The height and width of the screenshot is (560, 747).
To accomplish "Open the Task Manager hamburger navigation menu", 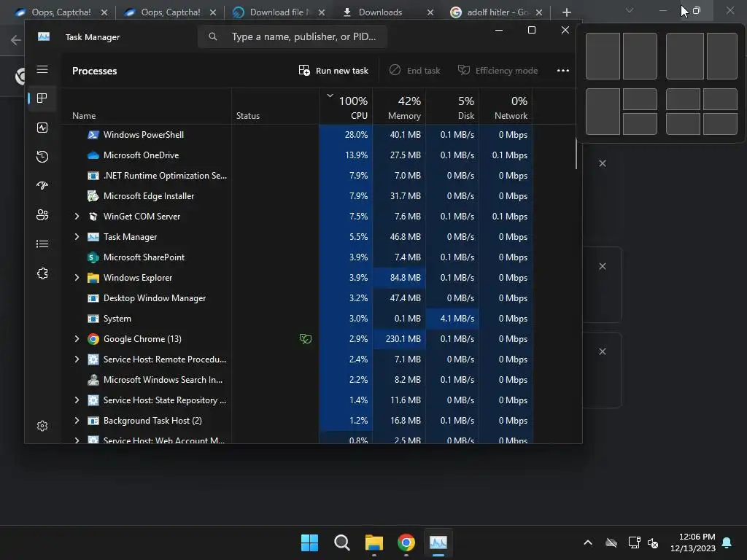I will [x=42, y=69].
